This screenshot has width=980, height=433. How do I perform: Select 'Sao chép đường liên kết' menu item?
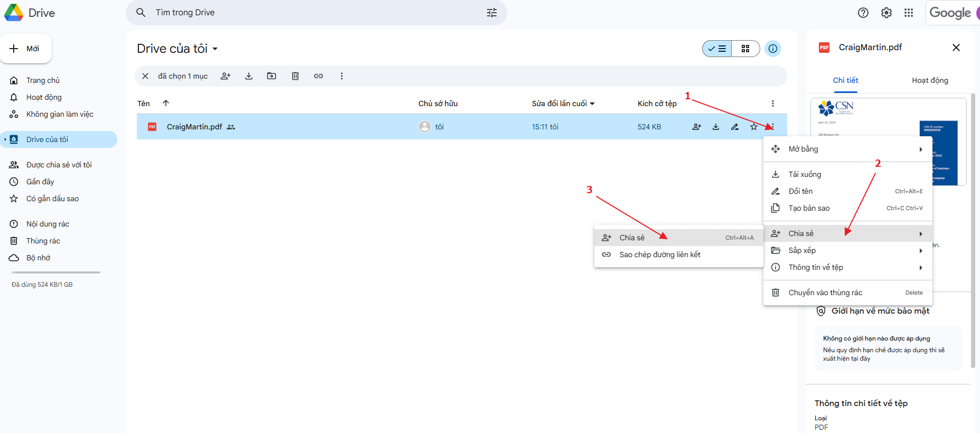tap(659, 255)
